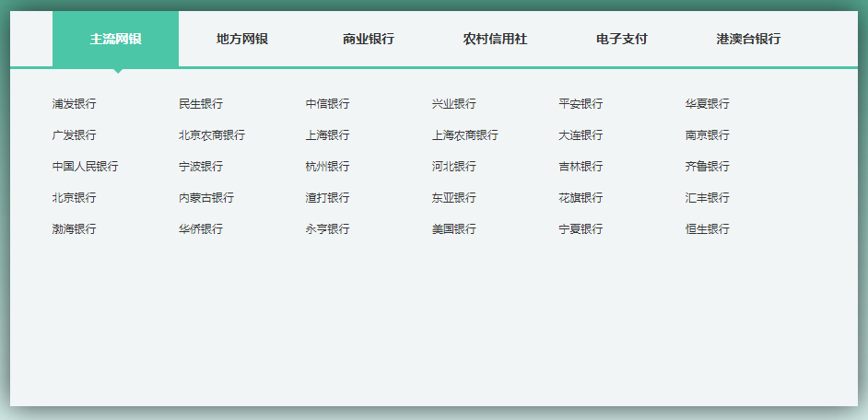Click the active 主流网银 tab

115,39
